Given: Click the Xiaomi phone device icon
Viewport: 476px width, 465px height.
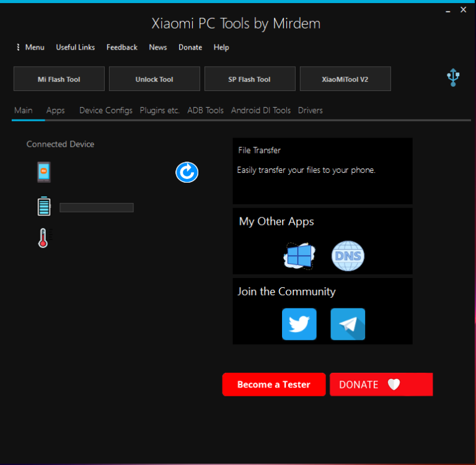Looking at the screenshot, I should (44, 172).
